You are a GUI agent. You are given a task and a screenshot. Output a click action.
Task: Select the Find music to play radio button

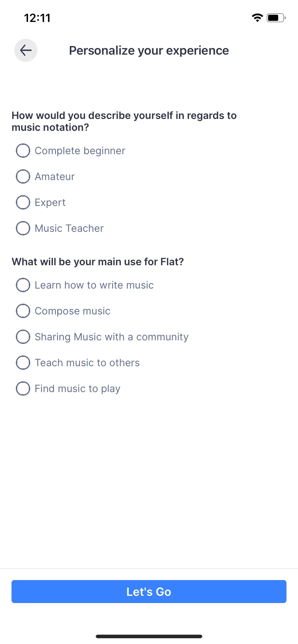(23, 389)
